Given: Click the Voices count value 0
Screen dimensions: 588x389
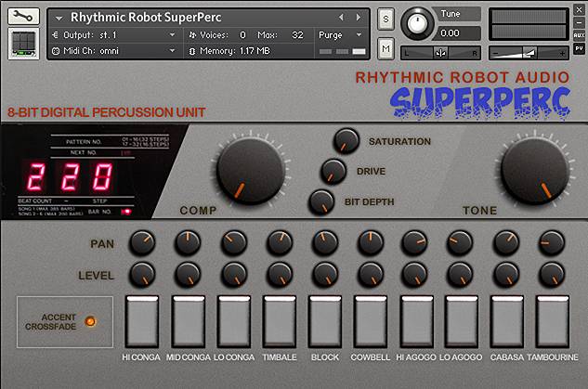Looking at the screenshot, I should point(242,35).
